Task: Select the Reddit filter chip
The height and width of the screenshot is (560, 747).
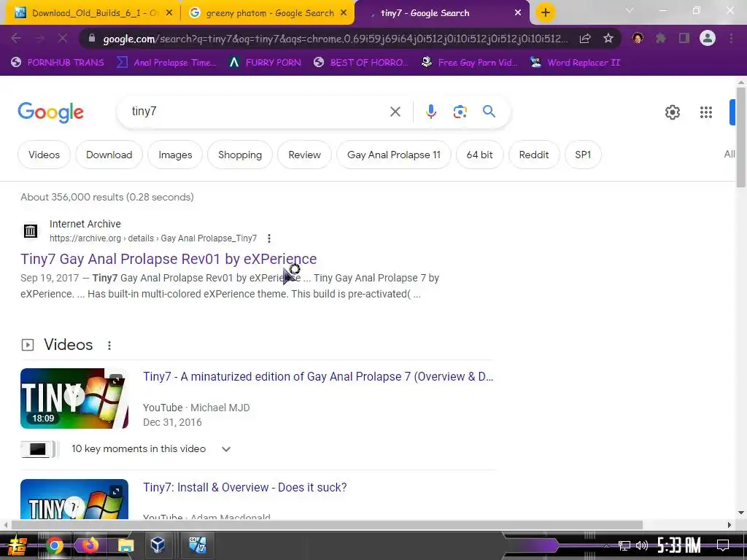Action: coord(534,155)
